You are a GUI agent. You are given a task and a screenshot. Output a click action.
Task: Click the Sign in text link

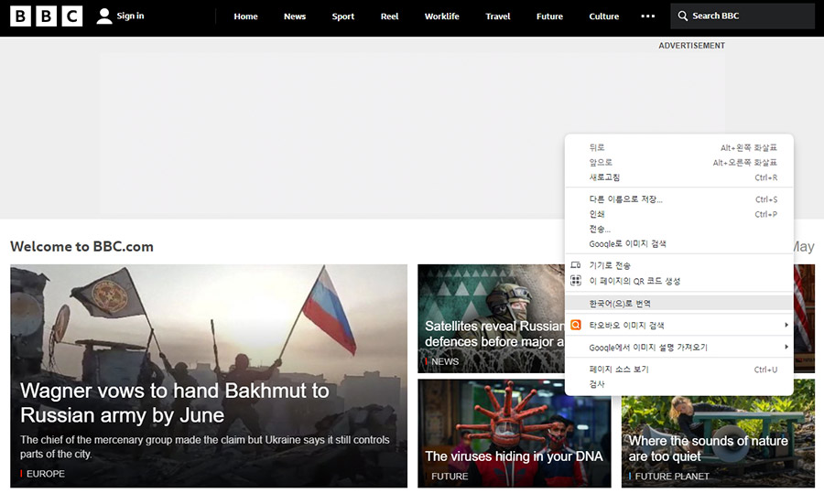coord(130,16)
